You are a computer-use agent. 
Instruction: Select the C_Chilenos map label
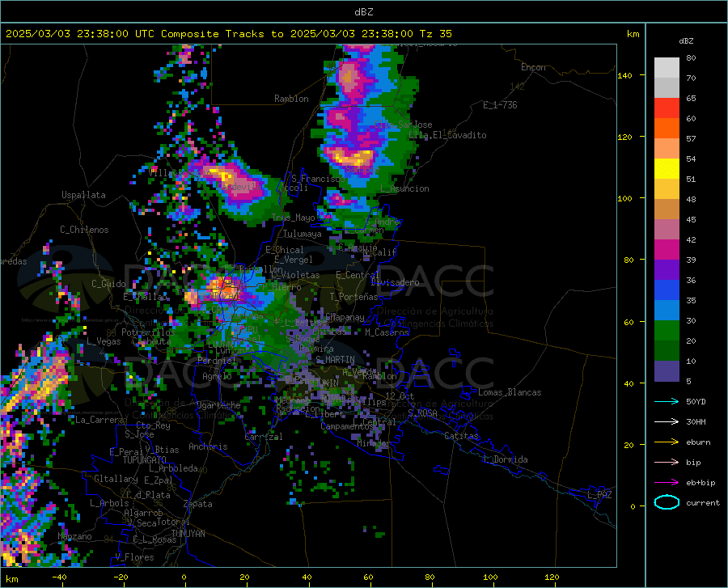coord(84,230)
